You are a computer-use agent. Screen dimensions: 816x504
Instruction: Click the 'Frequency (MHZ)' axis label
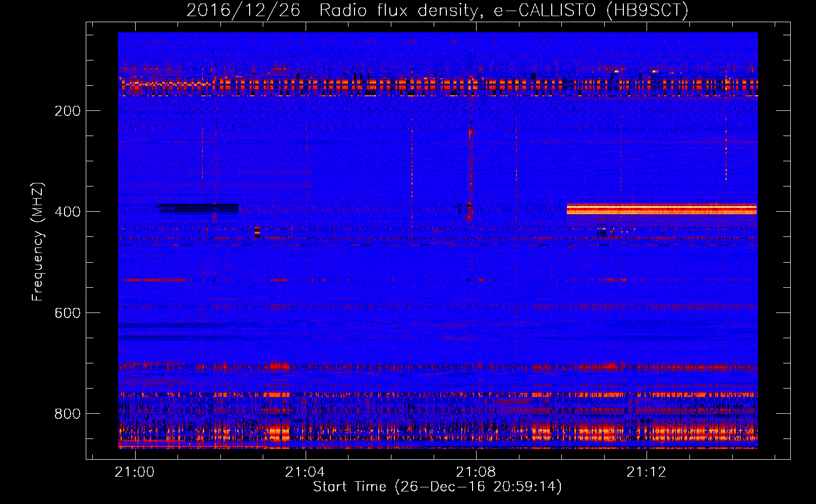(x=38, y=241)
